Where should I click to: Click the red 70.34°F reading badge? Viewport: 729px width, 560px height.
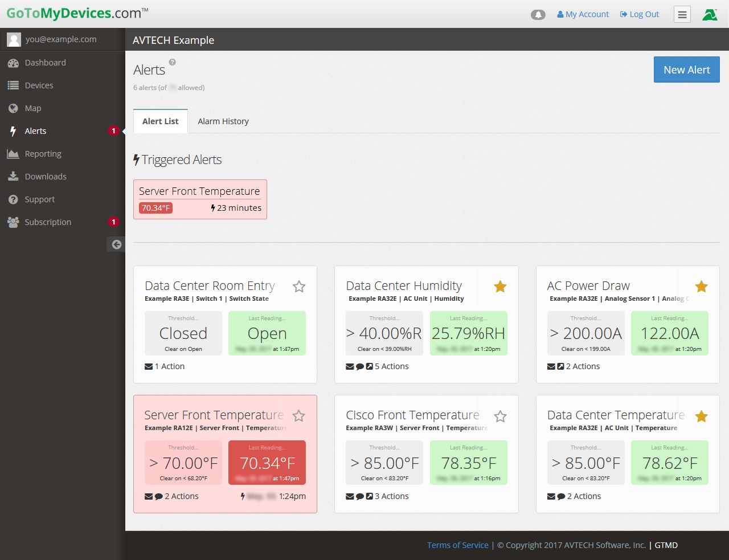tap(155, 208)
